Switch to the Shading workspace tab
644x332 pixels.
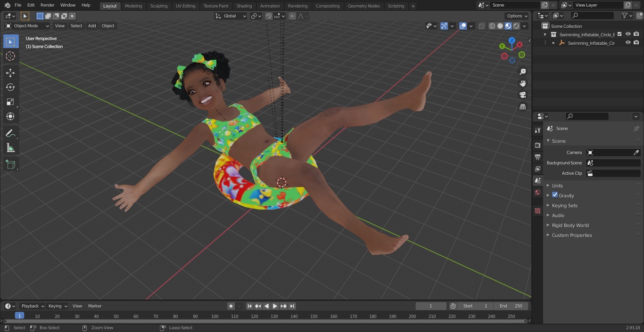244,6
